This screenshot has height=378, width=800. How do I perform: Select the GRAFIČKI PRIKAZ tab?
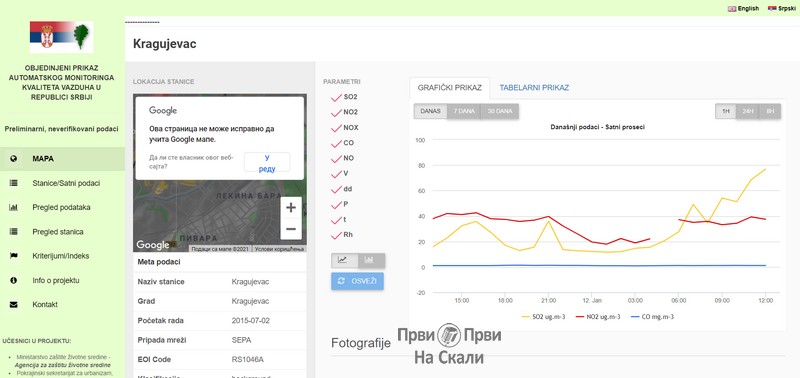pyautogui.click(x=449, y=88)
